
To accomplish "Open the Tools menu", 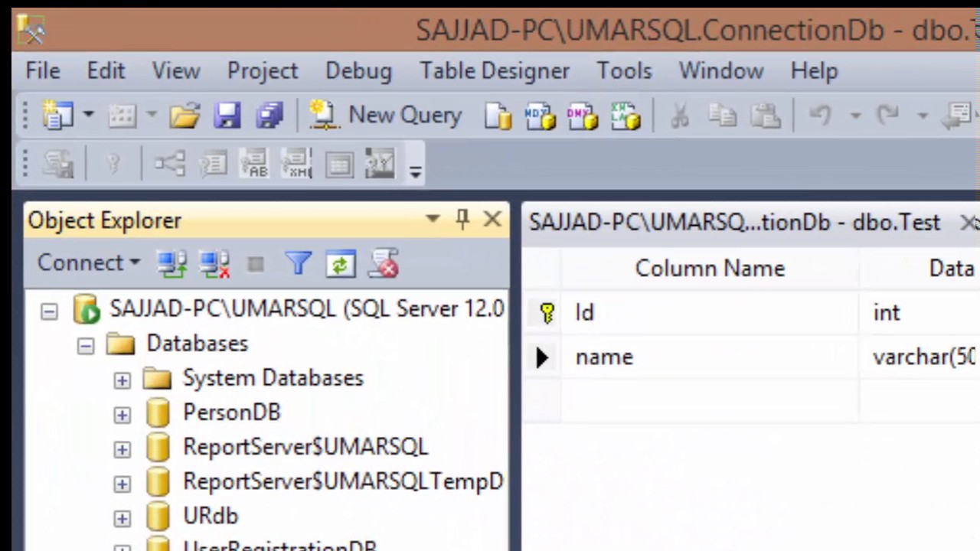I will point(624,70).
